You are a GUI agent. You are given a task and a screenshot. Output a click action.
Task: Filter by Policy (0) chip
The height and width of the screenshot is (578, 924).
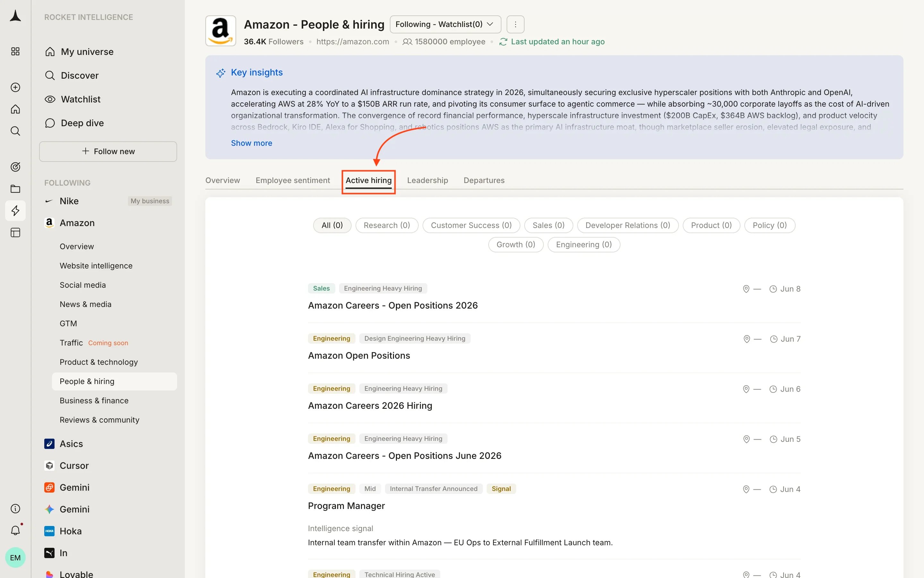770,225
